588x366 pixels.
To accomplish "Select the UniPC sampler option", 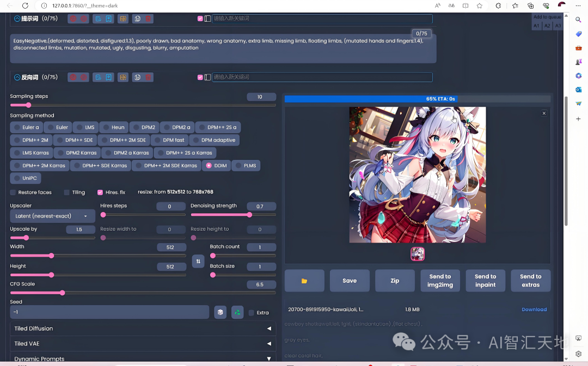I will [26, 178].
